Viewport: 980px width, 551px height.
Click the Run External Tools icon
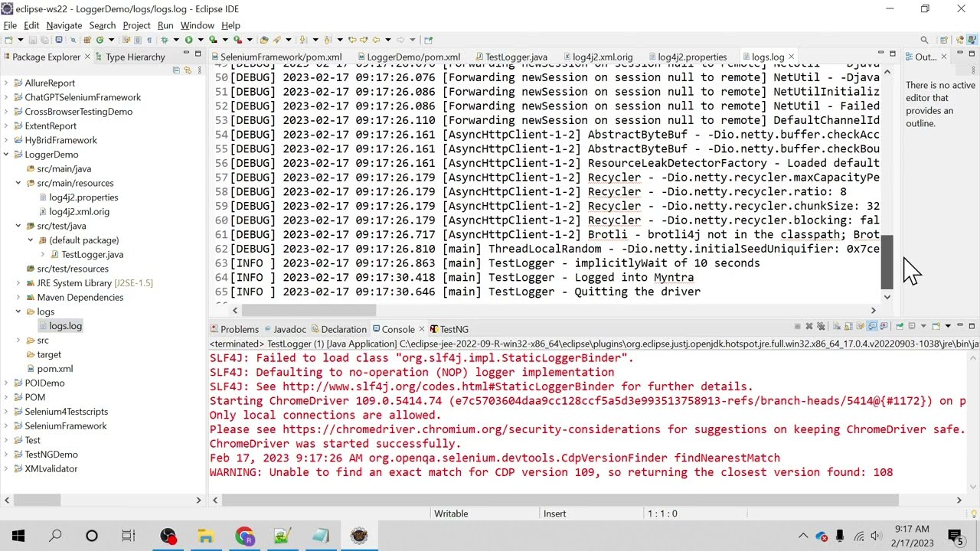pyautogui.click(x=238, y=40)
